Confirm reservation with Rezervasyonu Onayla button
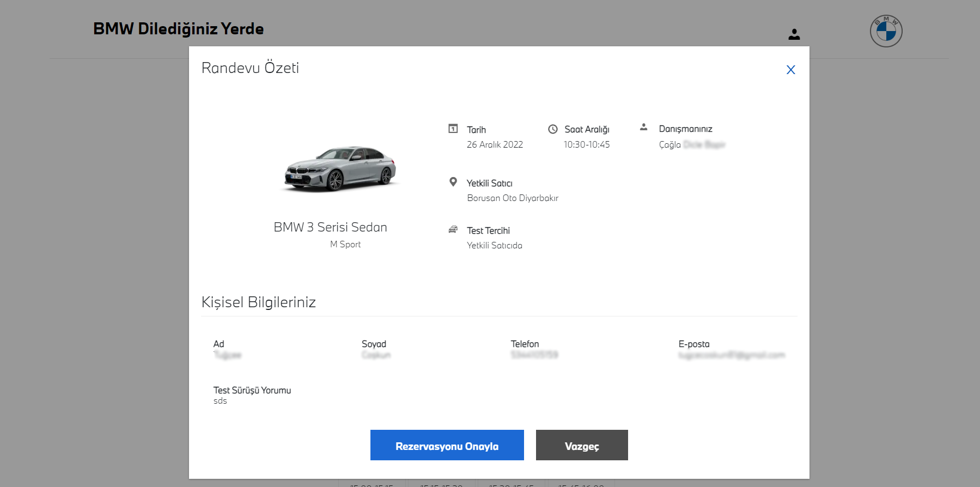The height and width of the screenshot is (487, 980). (x=447, y=445)
